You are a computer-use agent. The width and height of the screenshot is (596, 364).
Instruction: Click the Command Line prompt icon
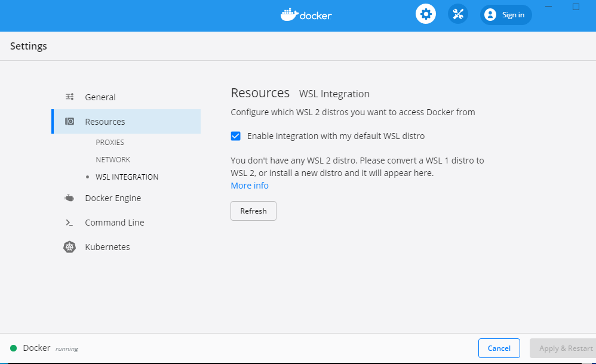[70, 223]
